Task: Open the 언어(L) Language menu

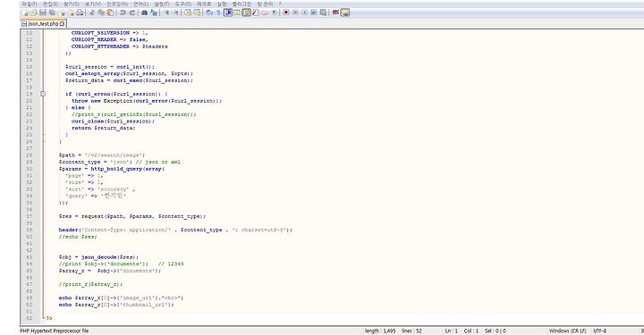Action: [x=141, y=4]
